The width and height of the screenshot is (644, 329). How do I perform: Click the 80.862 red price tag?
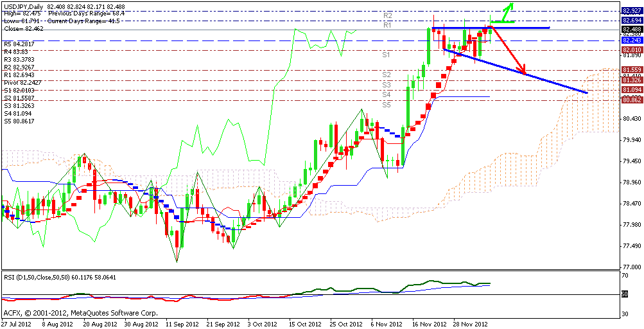631,100
